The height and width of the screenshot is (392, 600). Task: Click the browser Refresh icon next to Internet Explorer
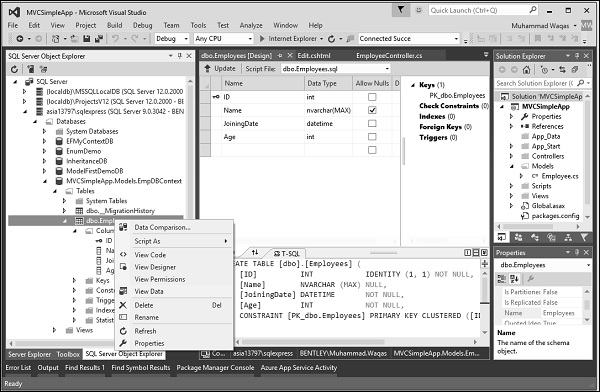331,39
